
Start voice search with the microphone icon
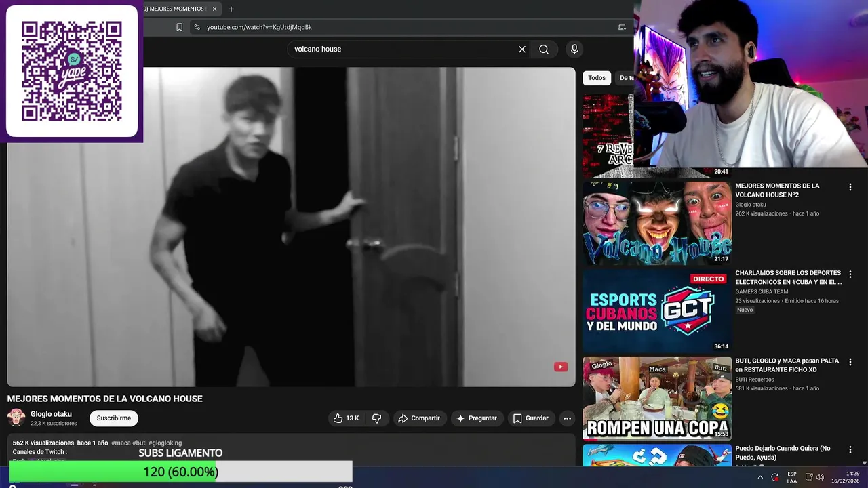coord(574,49)
